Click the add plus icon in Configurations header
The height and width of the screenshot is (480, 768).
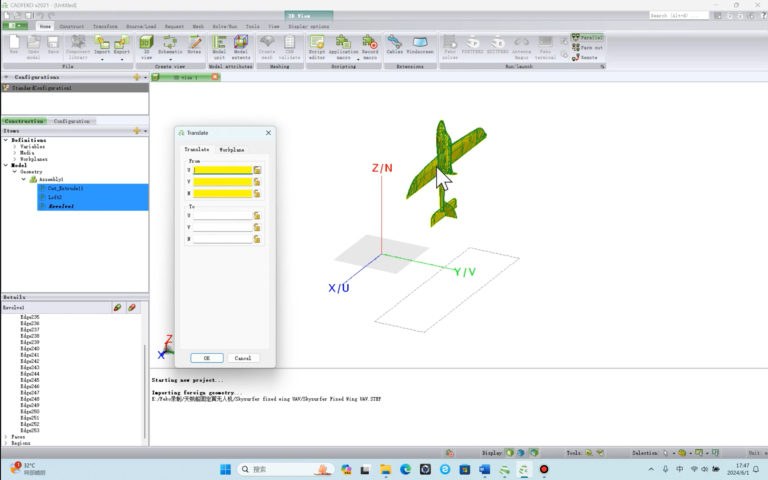point(137,77)
